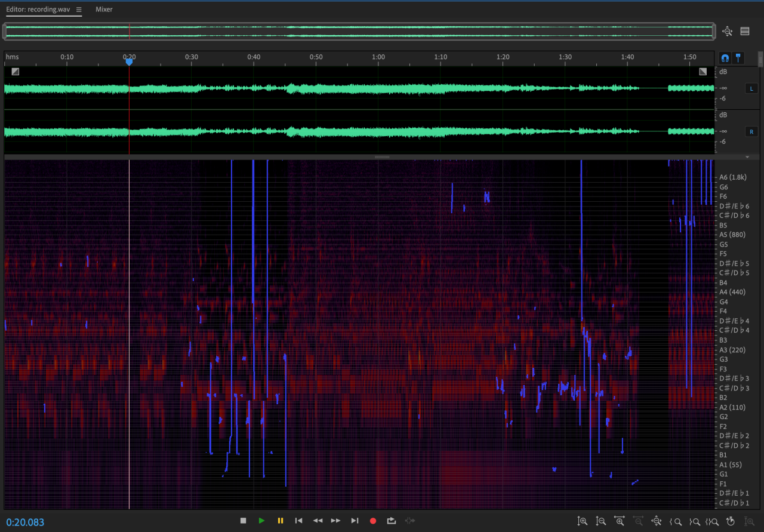
Task: Toggle the Right channel R button
Action: click(x=751, y=131)
